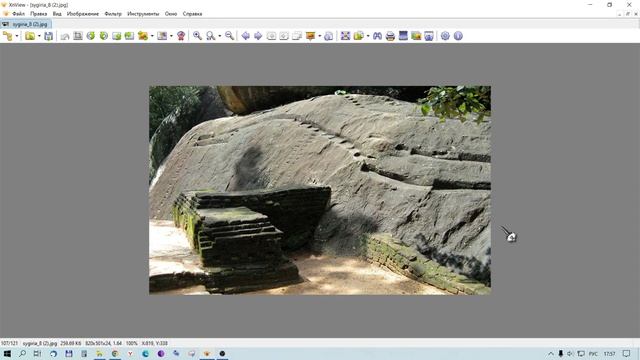Click the previous page icon
This screenshot has width=640, height=360.
[271, 36]
